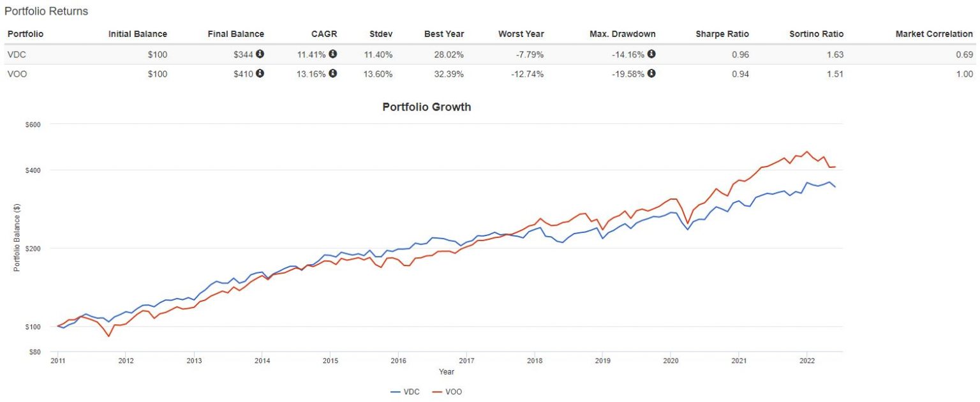Click the 2020 label on year axis
The width and height of the screenshot is (980, 402).
click(x=671, y=359)
